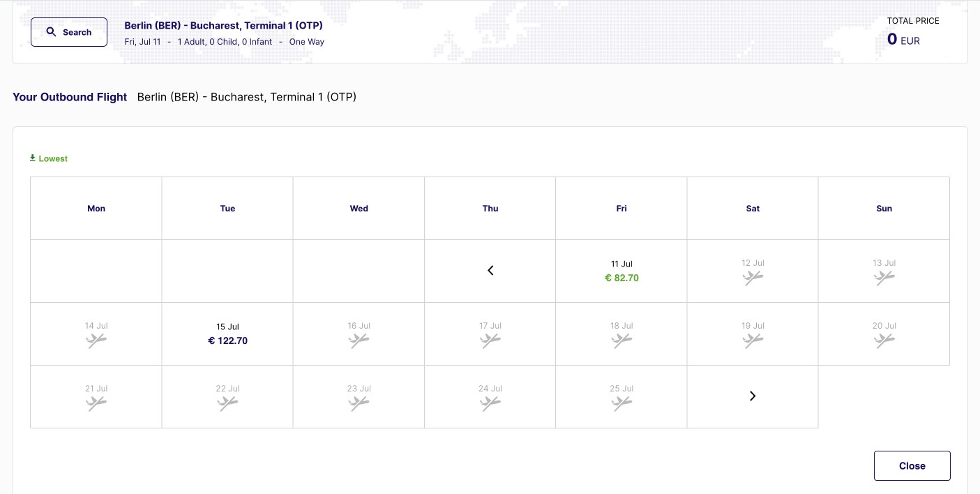
Task: Click the no-flight plane icon for 16 Jul
Action: [359, 341]
